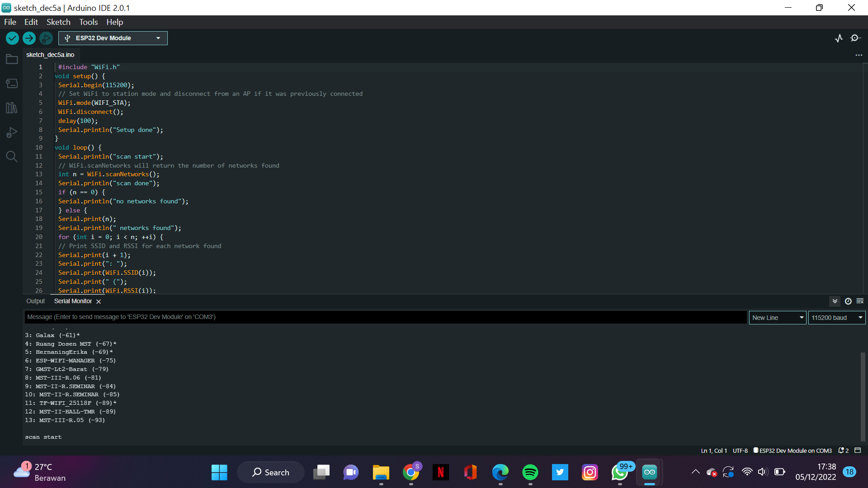The image size is (868, 488).
Task: Open the Serial Plotter
Action: (839, 38)
